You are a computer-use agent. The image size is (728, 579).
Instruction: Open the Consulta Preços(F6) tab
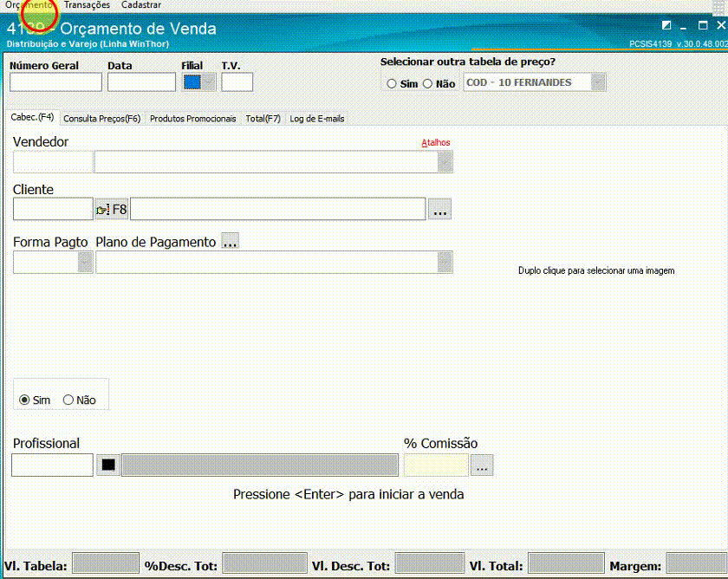(x=101, y=119)
